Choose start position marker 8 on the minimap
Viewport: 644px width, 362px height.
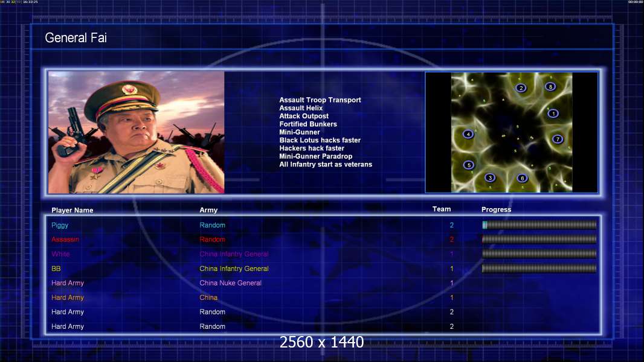(x=550, y=86)
